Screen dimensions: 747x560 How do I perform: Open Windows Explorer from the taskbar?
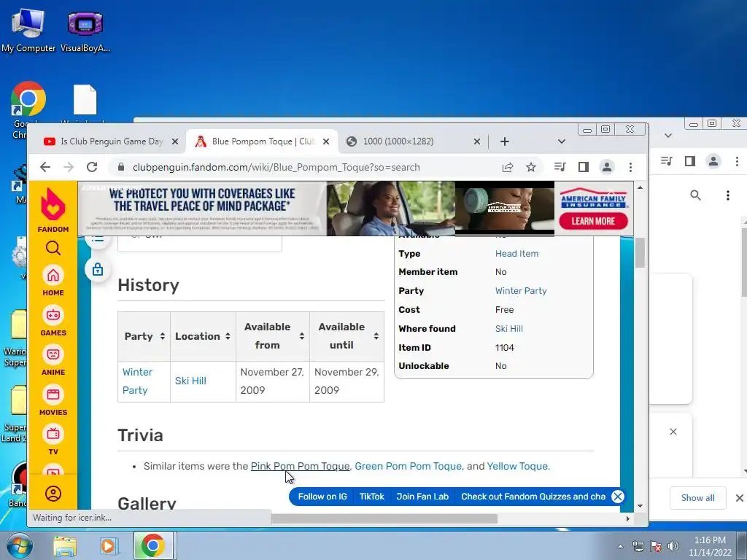tap(64, 545)
